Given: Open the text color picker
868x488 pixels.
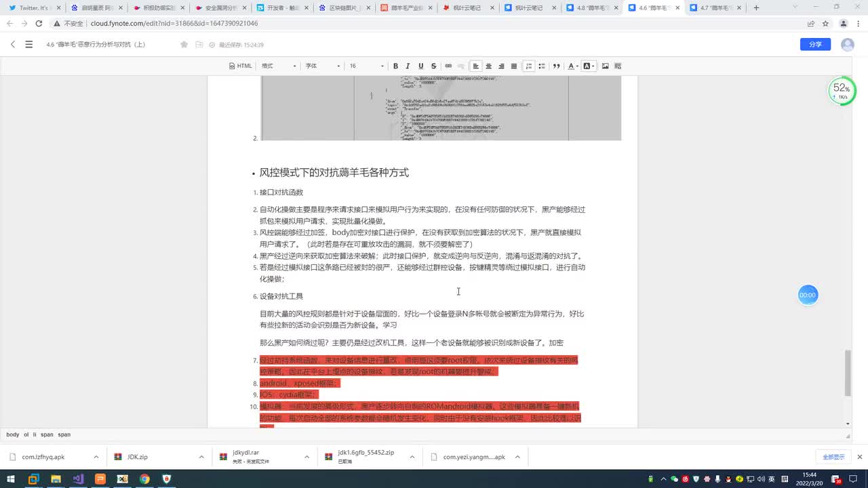Looking at the screenshot, I should 572,66.
